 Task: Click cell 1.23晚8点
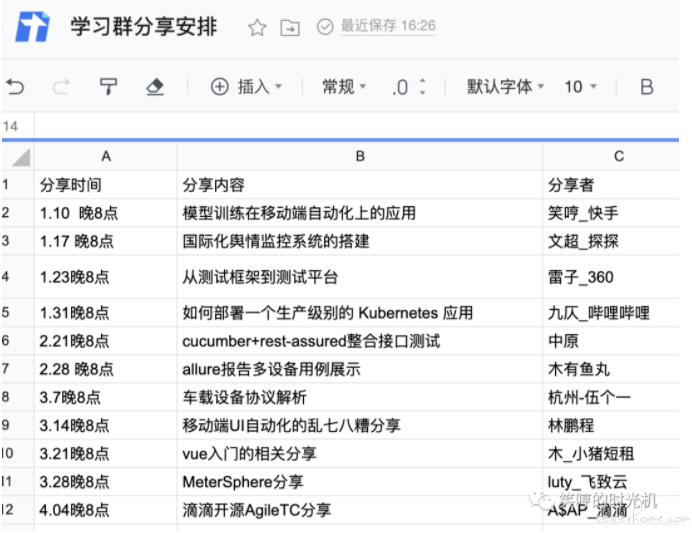(106, 277)
